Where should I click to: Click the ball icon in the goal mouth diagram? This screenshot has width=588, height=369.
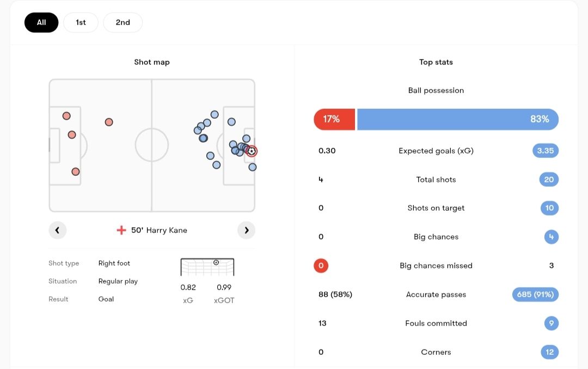pos(216,262)
